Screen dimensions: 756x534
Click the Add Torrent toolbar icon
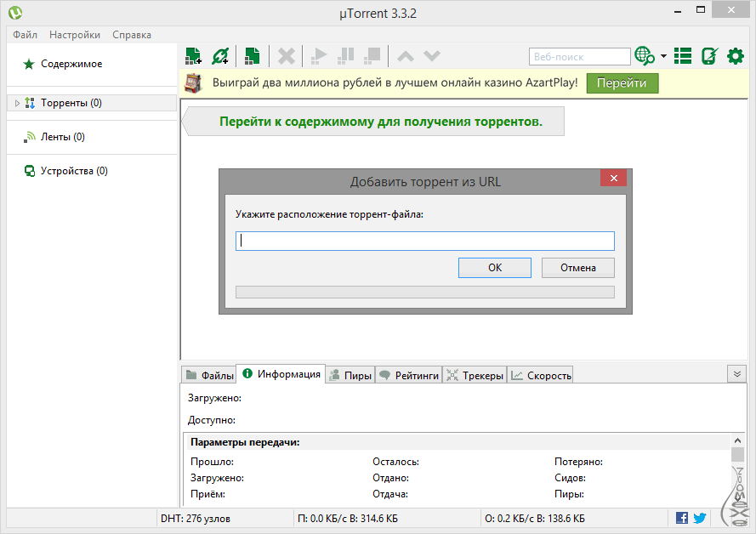(194, 56)
